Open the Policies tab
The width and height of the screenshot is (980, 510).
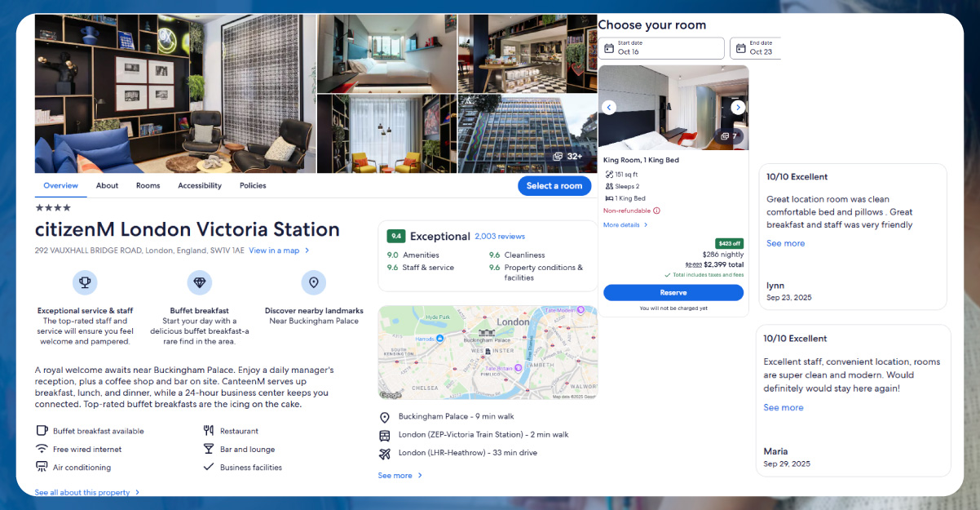tap(253, 186)
